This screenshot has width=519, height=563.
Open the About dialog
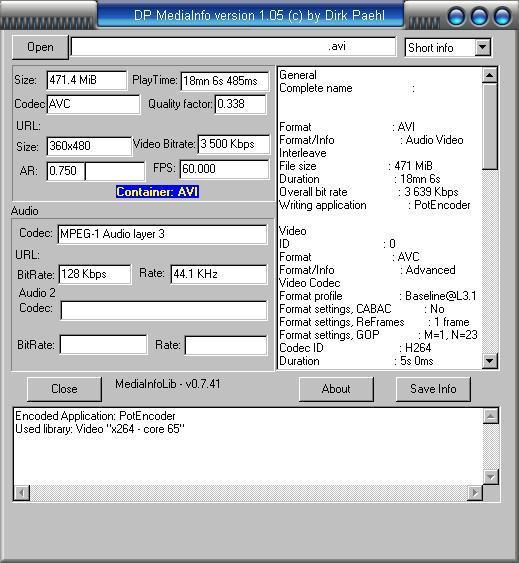[x=336, y=389]
